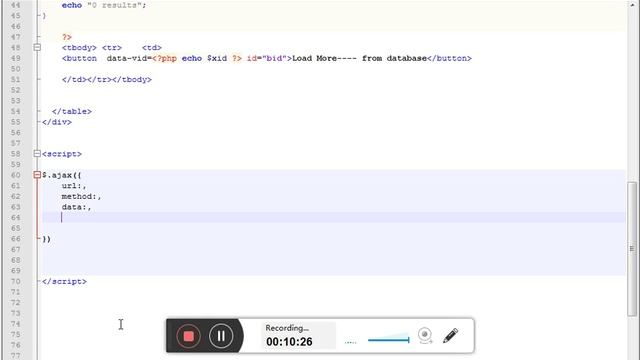Click the '$.ajax({' code text
The height and width of the screenshot is (360, 640).
tap(62, 175)
